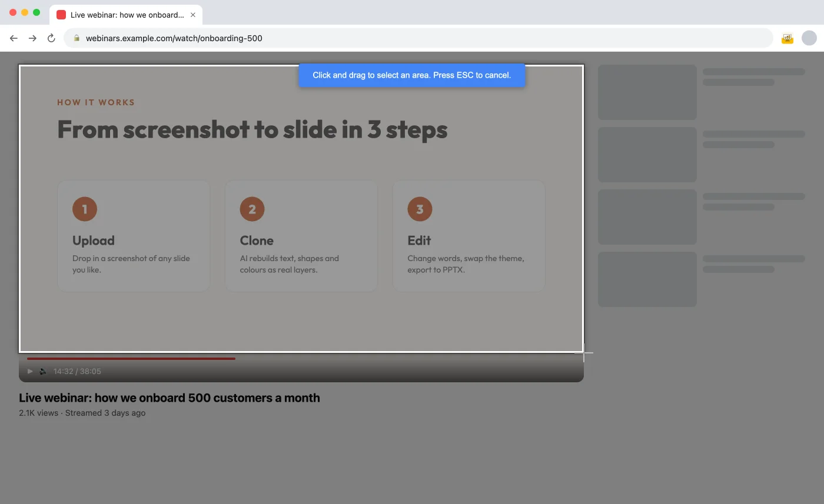This screenshot has height=504, width=824.
Task: Click the blue 'Click and drag to select an area' banner
Action: [412, 75]
